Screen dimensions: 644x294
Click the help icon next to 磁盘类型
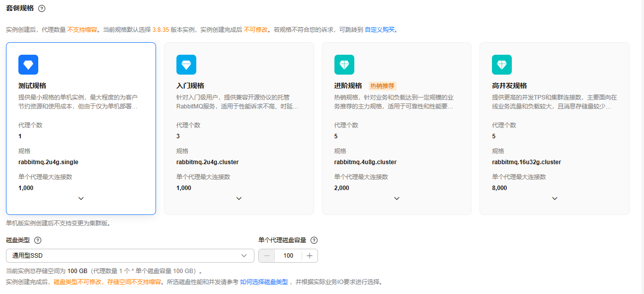38,240
